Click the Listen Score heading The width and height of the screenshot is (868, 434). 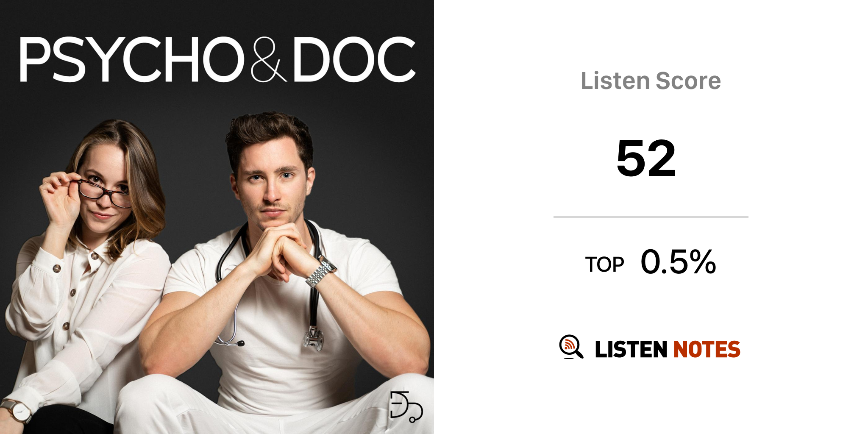click(x=651, y=81)
